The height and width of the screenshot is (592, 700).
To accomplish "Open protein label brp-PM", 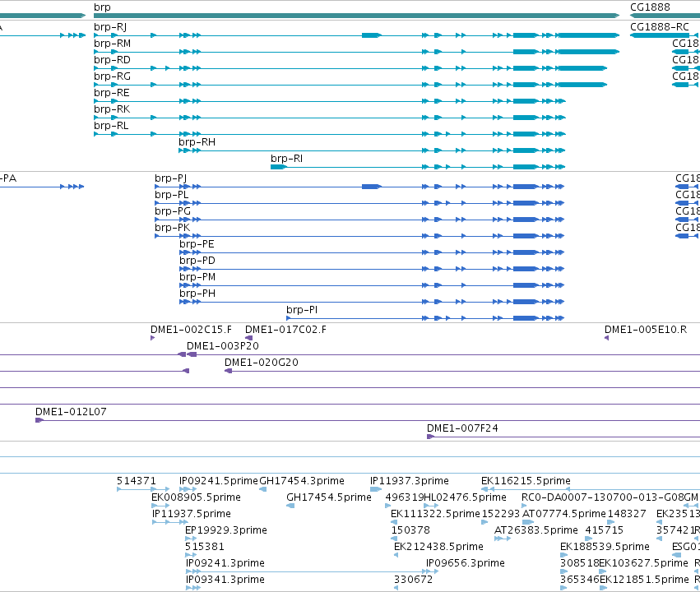I will [x=197, y=277].
